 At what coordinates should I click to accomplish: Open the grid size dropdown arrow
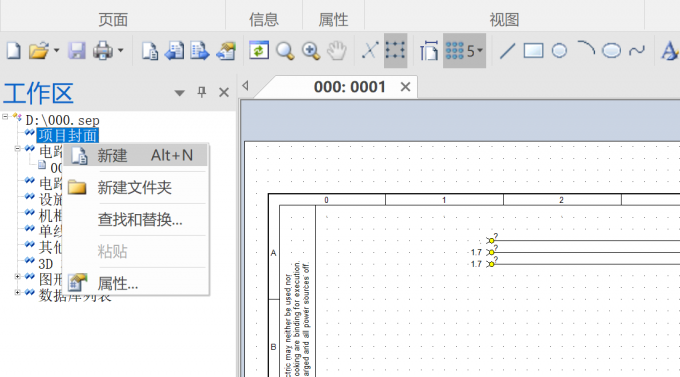pyautogui.click(x=480, y=51)
